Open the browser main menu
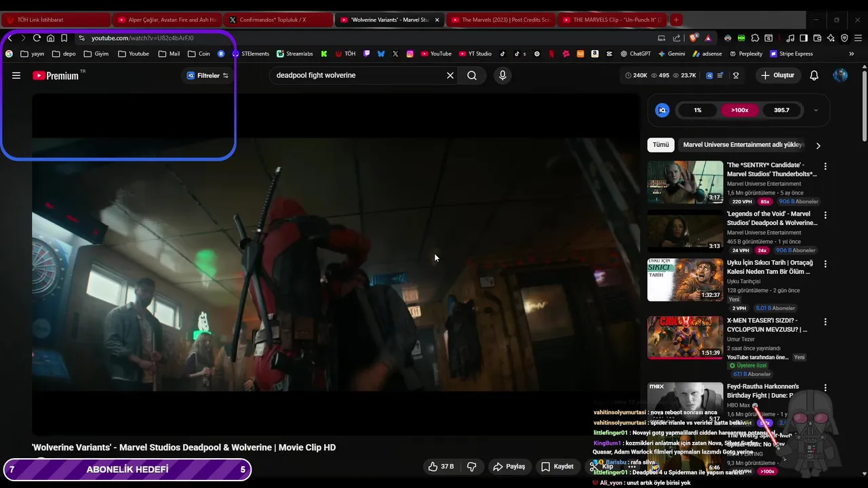 tap(858, 38)
